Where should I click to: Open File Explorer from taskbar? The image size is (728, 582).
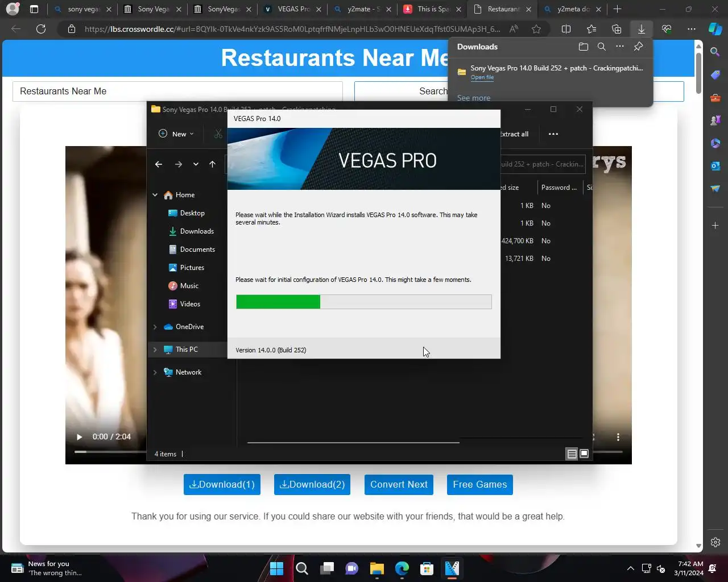377,568
